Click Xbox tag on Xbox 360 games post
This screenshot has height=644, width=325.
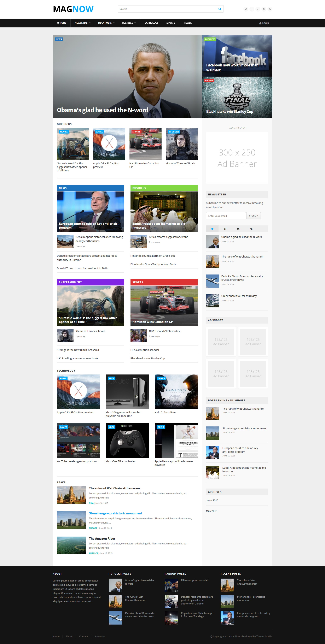(112, 378)
